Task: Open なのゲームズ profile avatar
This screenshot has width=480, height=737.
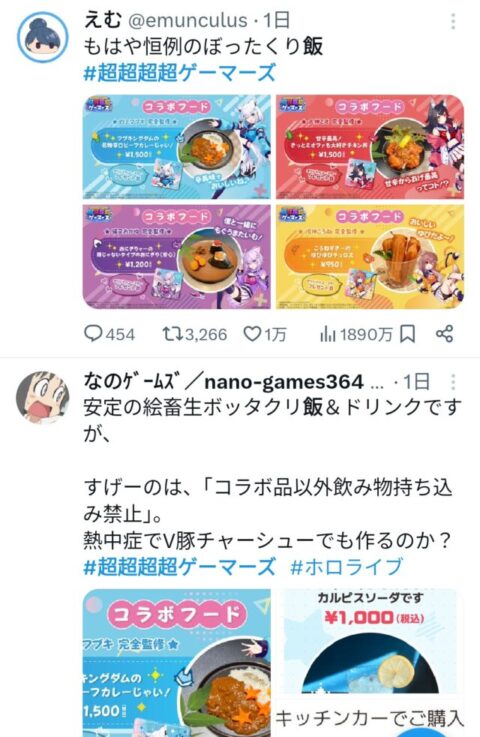Action: pyautogui.click(x=43, y=397)
